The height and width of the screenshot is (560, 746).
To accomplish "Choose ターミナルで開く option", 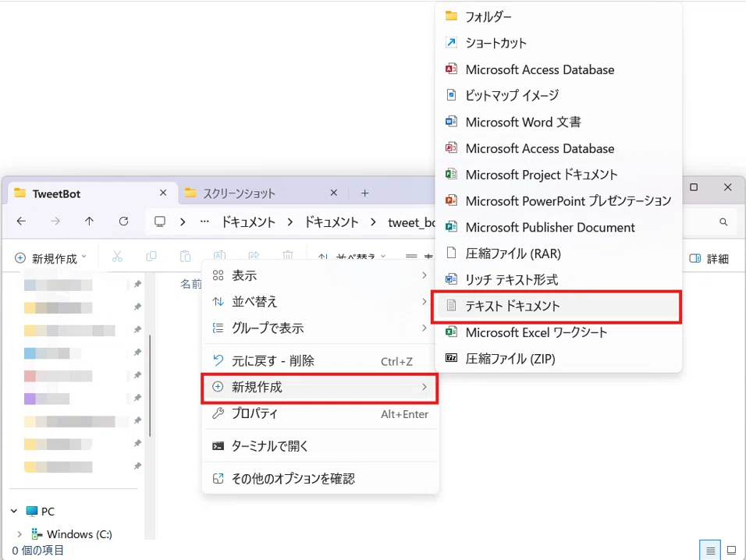I will (320, 446).
